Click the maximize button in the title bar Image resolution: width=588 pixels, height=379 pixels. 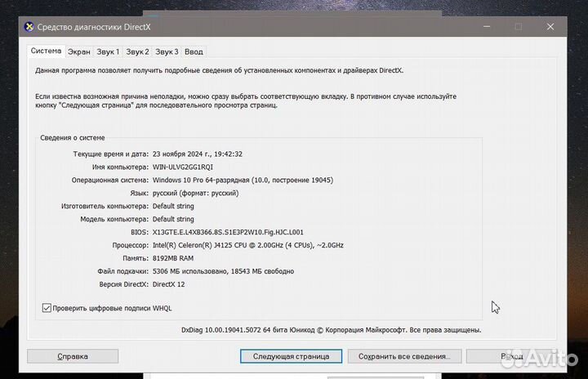click(519, 27)
